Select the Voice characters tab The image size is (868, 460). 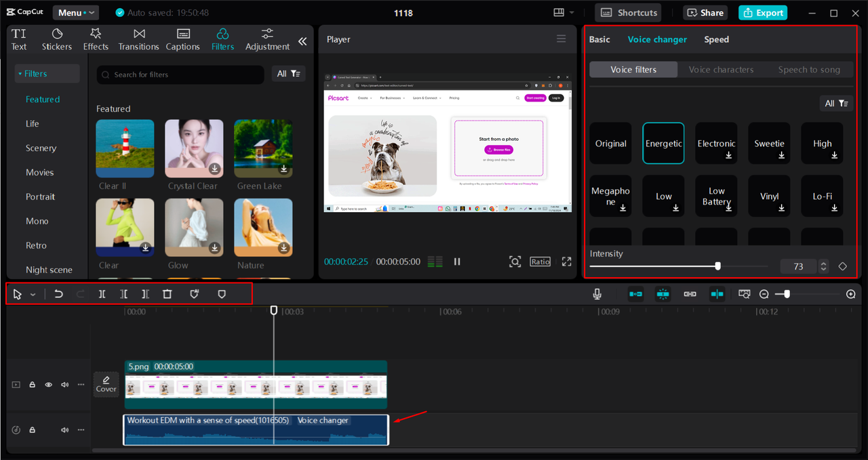click(721, 69)
